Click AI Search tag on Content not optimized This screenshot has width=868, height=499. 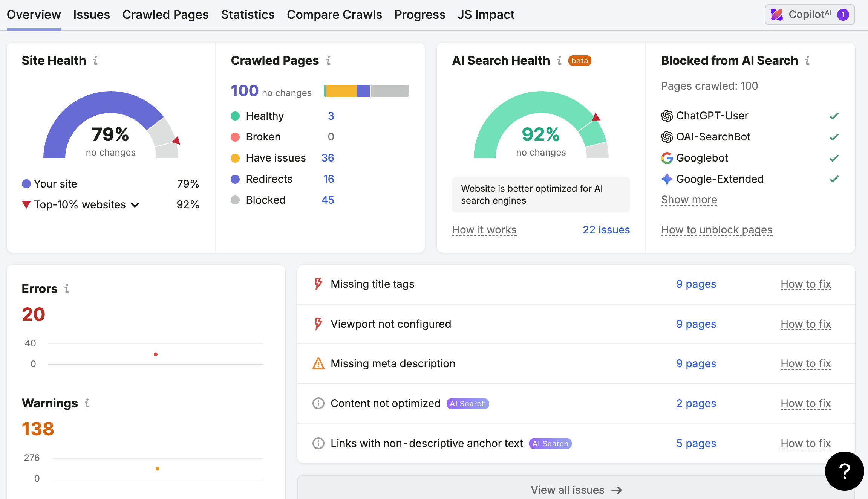point(468,404)
